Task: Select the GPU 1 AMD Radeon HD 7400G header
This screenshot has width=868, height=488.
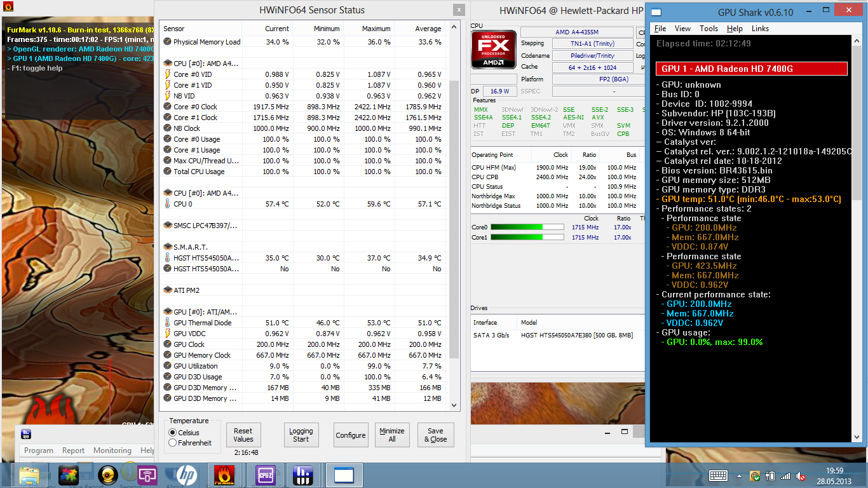Action: pyautogui.click(x=752, y=69)
